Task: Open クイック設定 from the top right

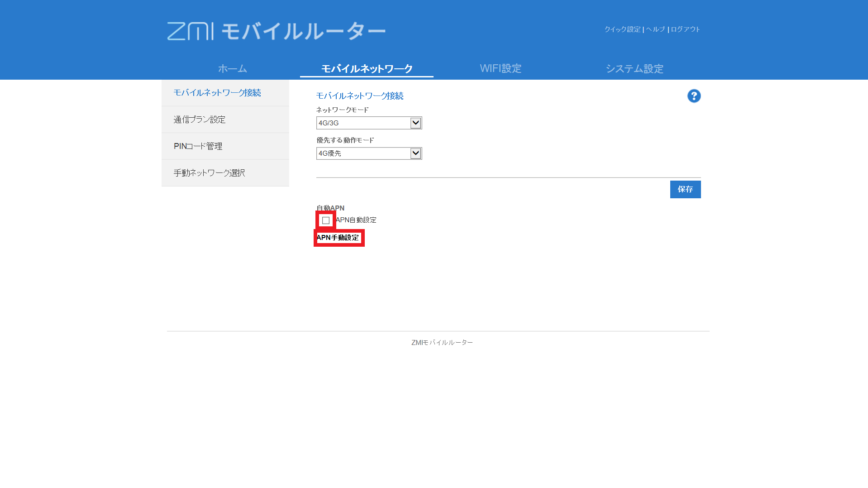Action: (x=622, y=29)
